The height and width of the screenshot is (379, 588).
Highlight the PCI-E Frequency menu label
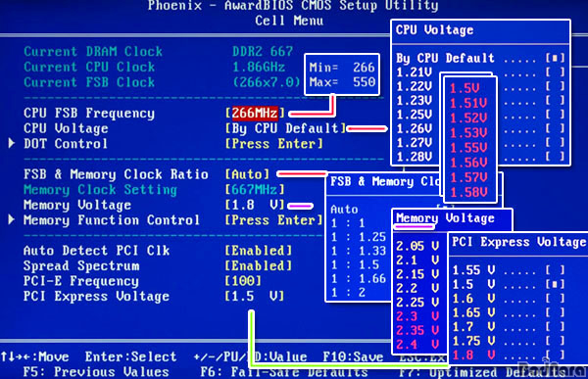point(81,281)
